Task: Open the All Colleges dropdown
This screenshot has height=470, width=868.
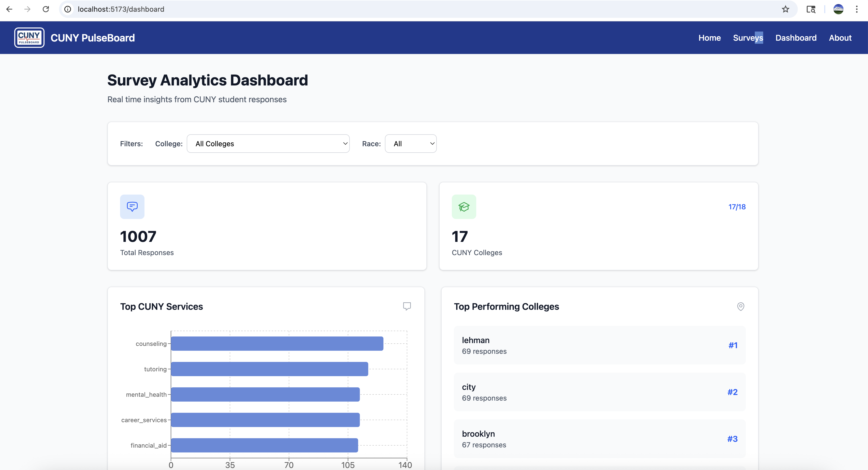Action: 268,143
